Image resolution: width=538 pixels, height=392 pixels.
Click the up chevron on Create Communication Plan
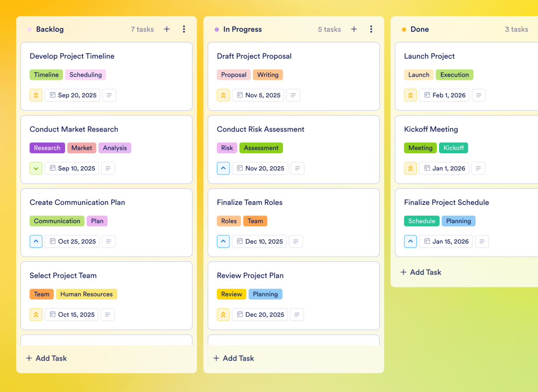[36, 241]
